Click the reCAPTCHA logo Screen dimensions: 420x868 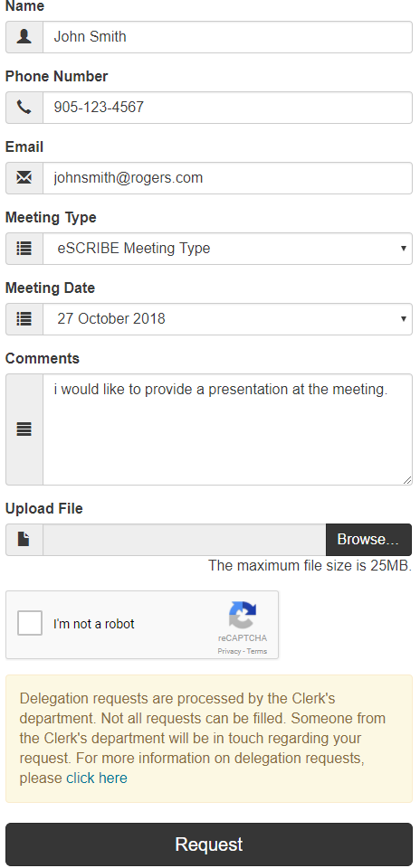pyautogui.click(x=243, y=616)
